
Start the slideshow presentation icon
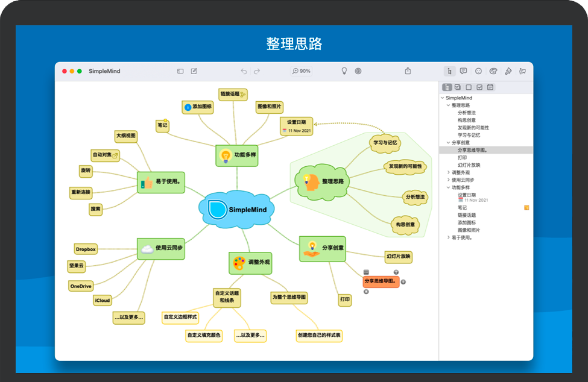pyautogui.click(x=522, y=71)
